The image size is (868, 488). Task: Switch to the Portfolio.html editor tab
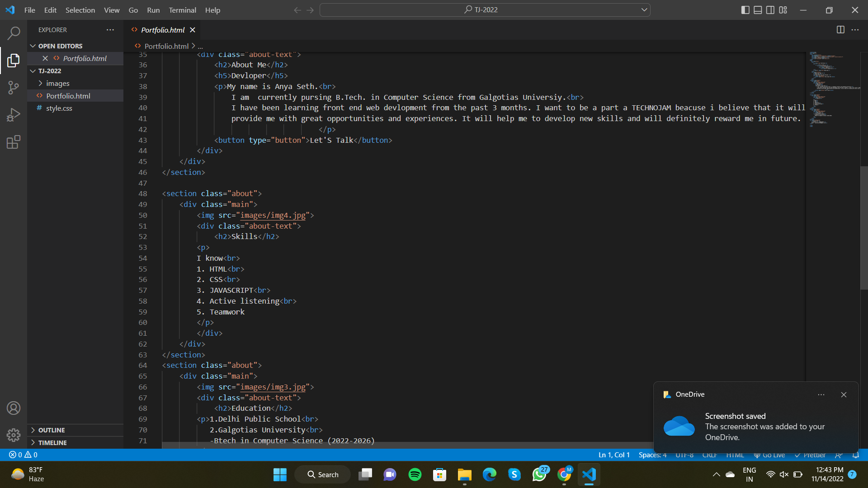[x=162, y=29]
